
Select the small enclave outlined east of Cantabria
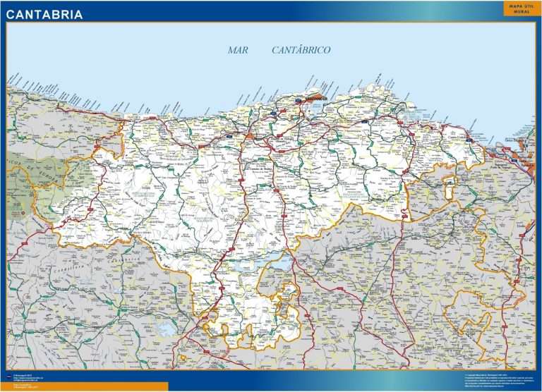click(x=450, y=188)
